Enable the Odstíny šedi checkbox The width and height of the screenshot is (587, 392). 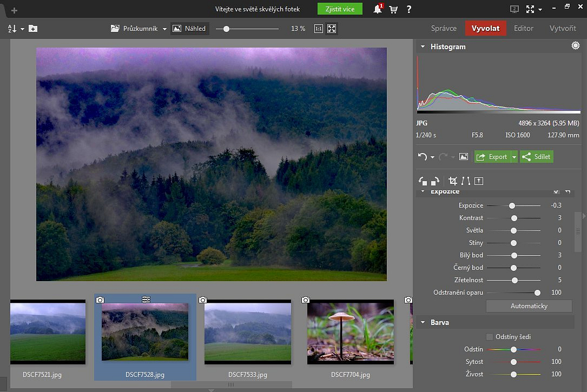pyautogui.click(x=490, y=337)
